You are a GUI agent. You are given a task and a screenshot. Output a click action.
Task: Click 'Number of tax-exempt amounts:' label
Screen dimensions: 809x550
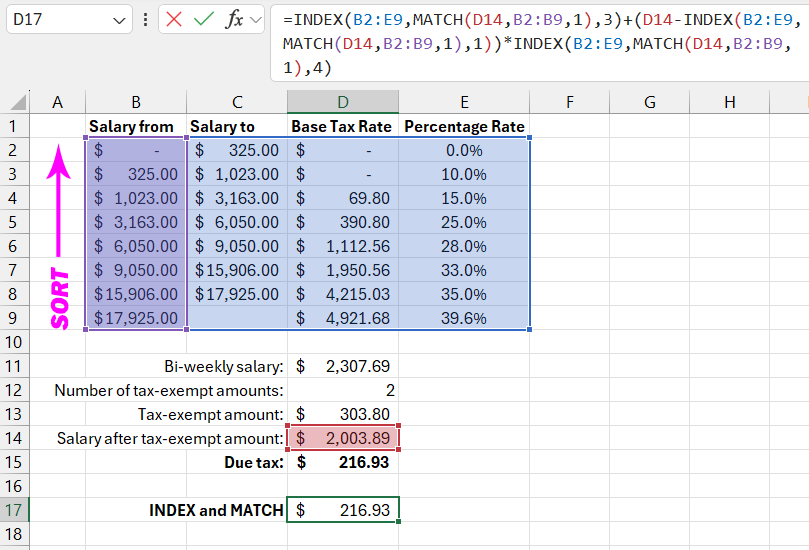click(x=169, y=391)
